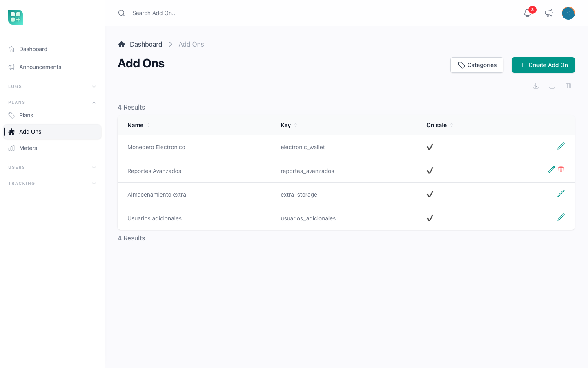This screenshot has width=588, height=368.
Task: Click the Almacenamiento extra name cell
Action: point(157,195)
